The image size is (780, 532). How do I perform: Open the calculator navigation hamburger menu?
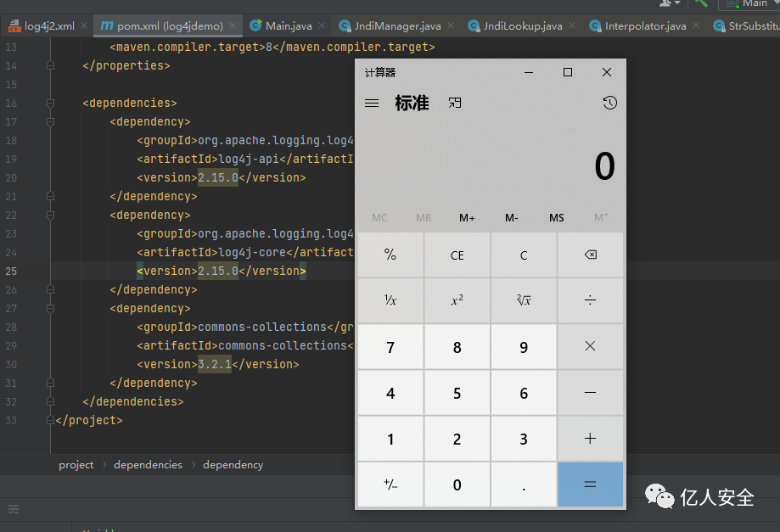click(372, 103)
